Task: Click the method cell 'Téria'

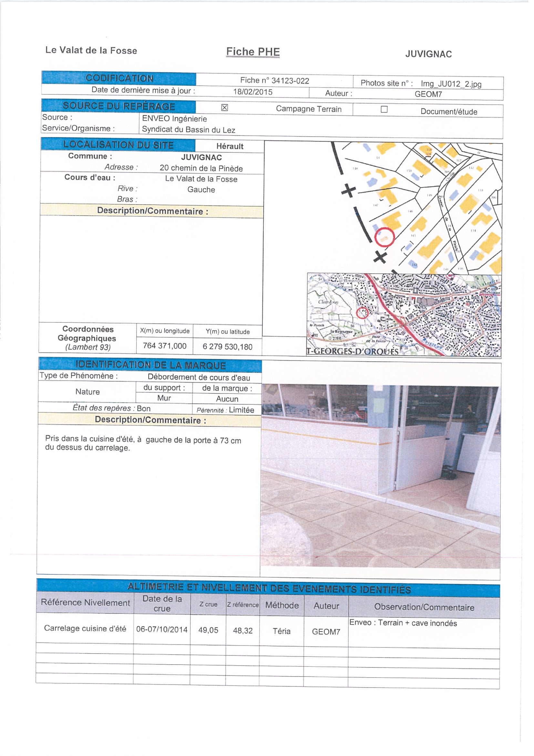Action: pyautogui.click(x=282, y=631)
